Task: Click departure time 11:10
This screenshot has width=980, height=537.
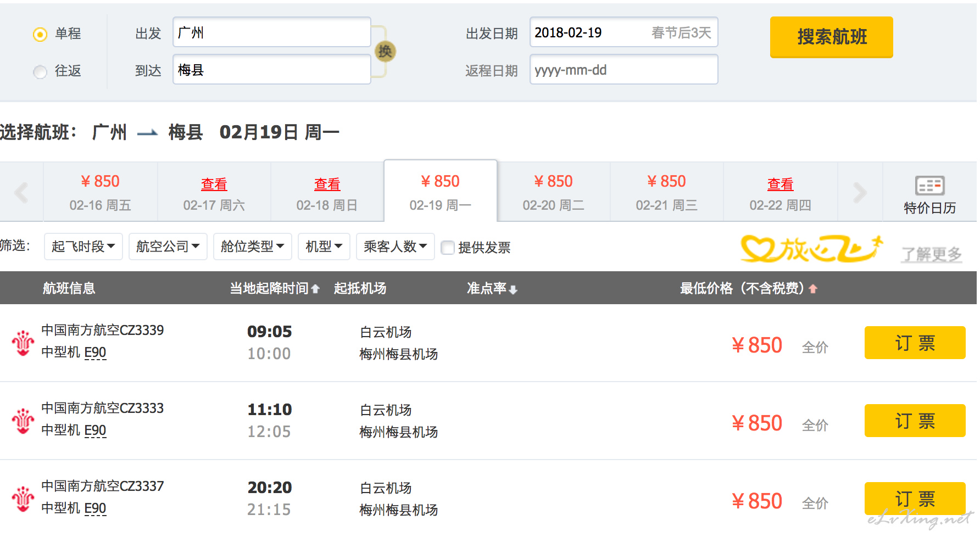Action: [x=270, y=410]
